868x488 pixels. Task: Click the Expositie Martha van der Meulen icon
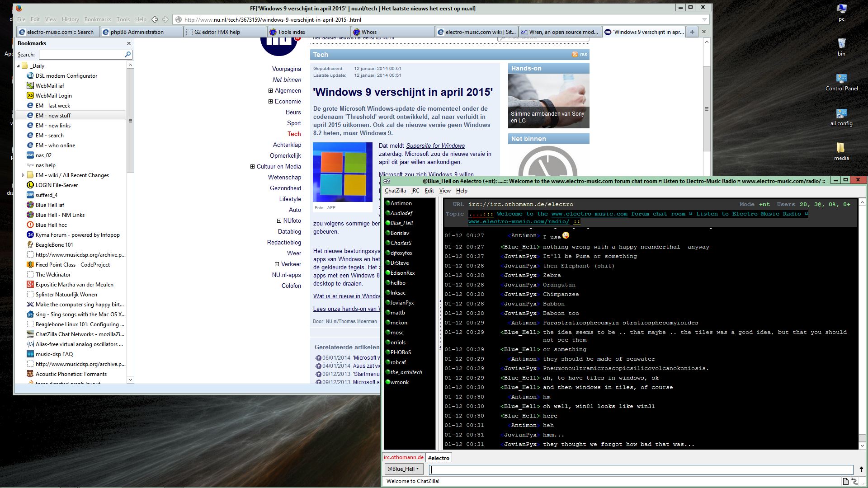pyautogui.click(x=30, y=285)
